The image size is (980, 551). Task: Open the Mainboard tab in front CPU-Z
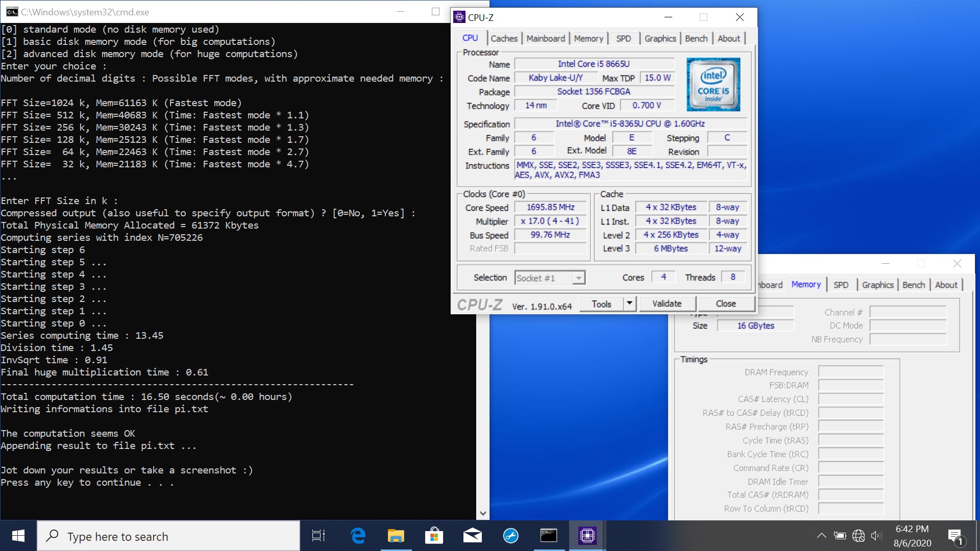pos(546,39)
